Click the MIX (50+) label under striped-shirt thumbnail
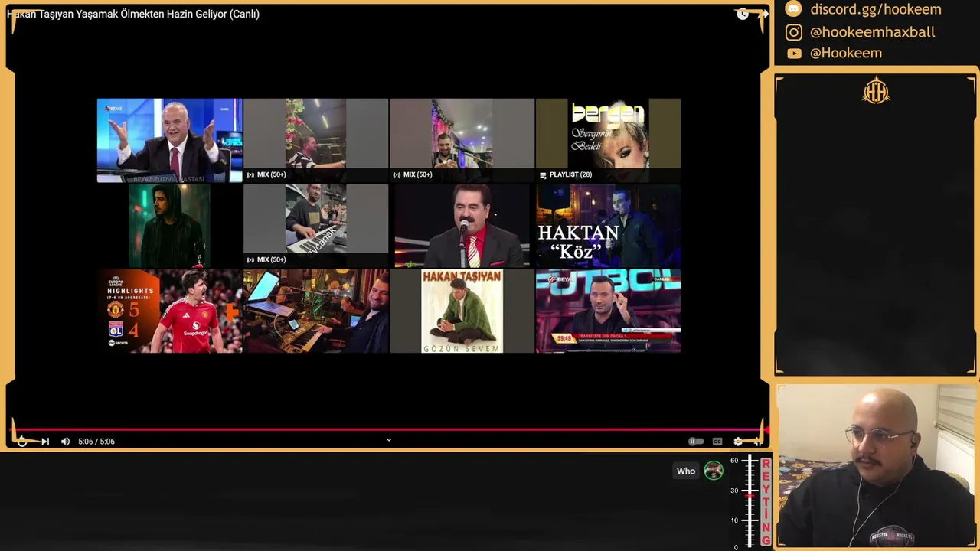Viewport: 980px width, 551px height. click(x=266, y=174)
